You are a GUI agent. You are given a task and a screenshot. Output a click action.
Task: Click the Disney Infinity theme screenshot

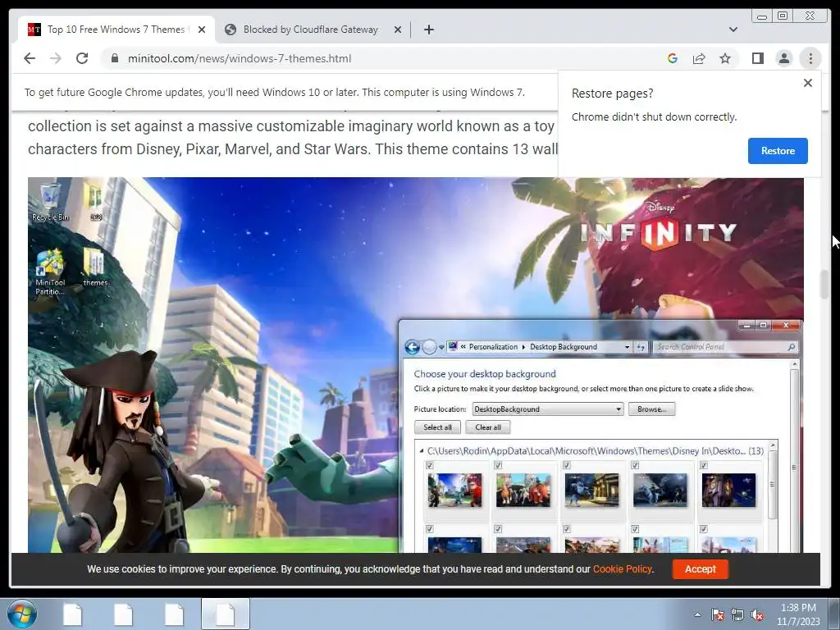416,365
